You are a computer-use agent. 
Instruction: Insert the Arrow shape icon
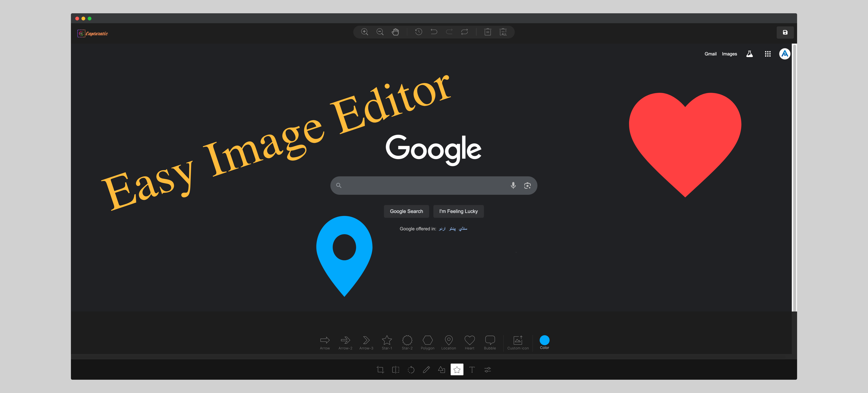325,343
